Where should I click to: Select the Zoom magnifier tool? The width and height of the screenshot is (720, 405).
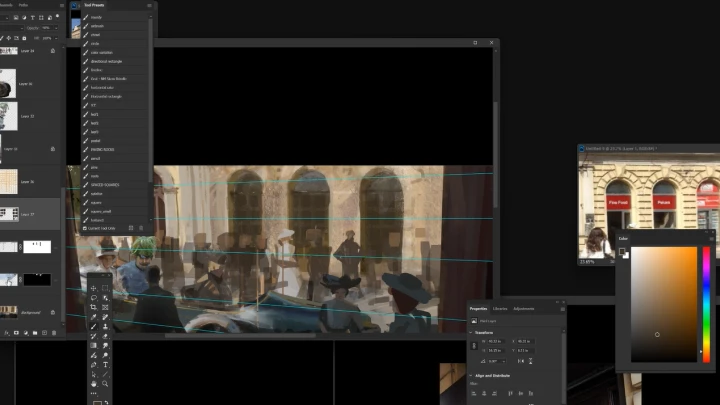(105, 384)
